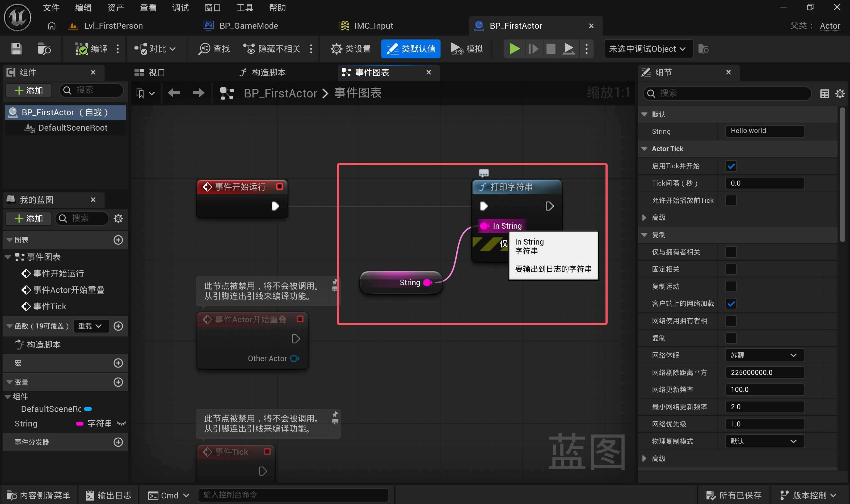Uncheck 客户端上的网络加载 checkbox
850x504 pixels.
click(731, 304)
